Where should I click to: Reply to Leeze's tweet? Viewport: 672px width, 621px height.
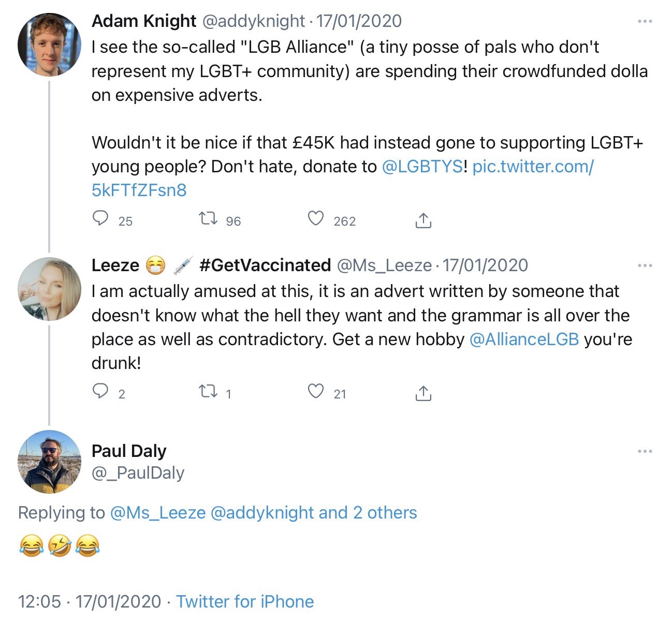tap(100, 392)
